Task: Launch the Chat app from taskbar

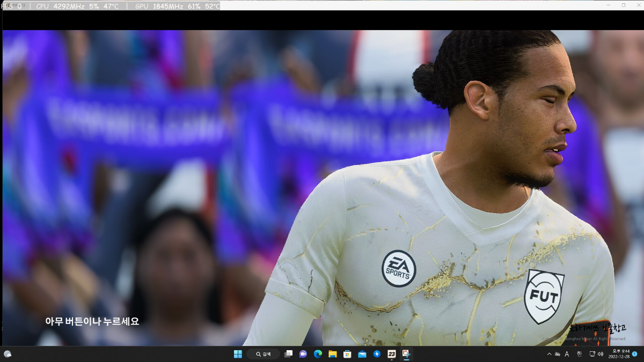Action: tap(303, 354)
